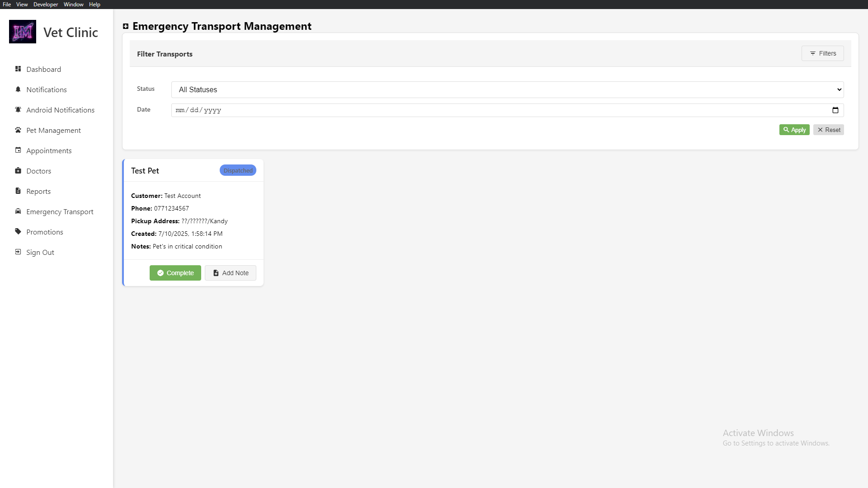Open the Developer menu

click(45, 4)
